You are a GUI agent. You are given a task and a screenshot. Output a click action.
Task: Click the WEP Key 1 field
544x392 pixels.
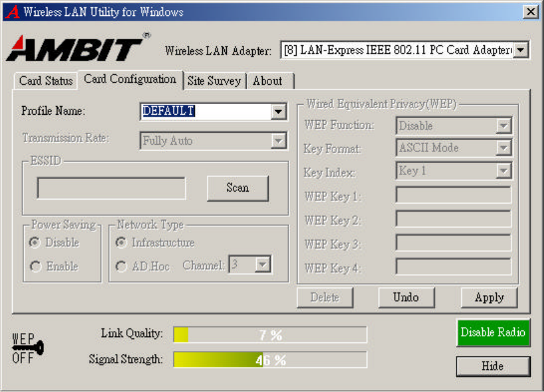pyautogui.click(x=454, y=195)
